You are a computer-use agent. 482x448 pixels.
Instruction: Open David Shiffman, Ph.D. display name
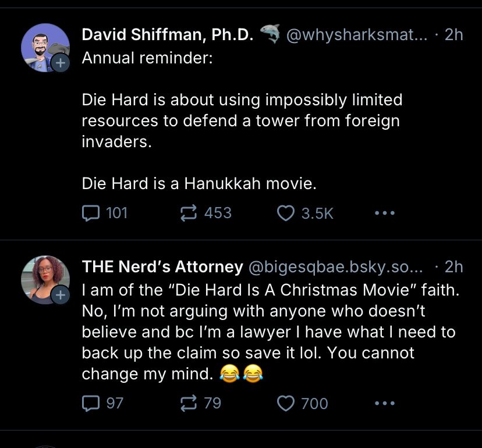click(x=168, y=34)
